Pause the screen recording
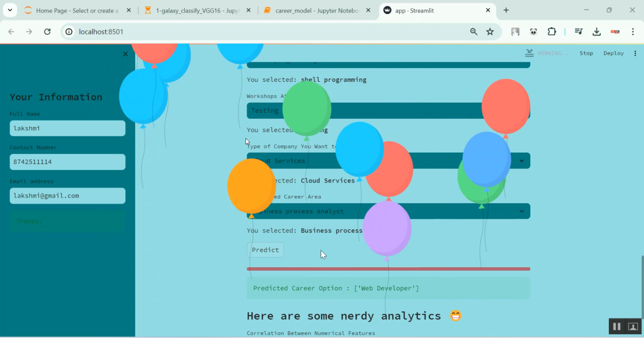The image size is (644, 338). click(x=617, y=326)
